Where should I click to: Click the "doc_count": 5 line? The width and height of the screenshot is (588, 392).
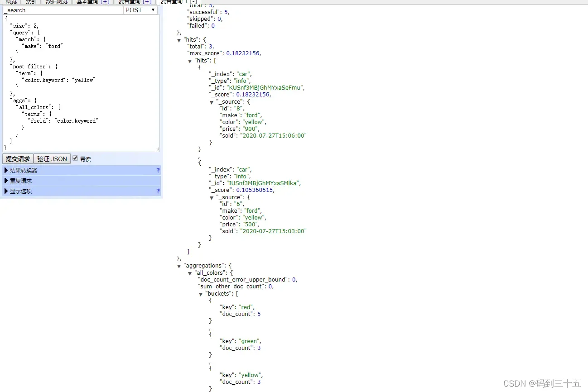tap(240, 314)
